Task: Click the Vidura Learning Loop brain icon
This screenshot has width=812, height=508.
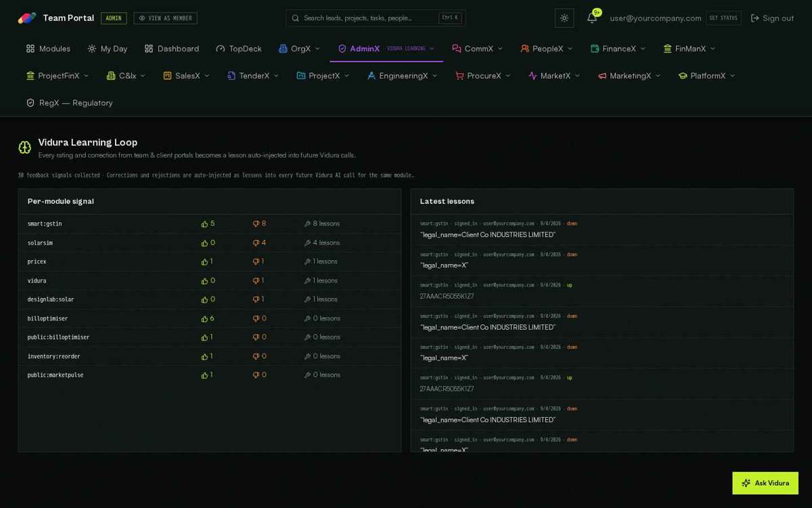Action: coord(25,148)
